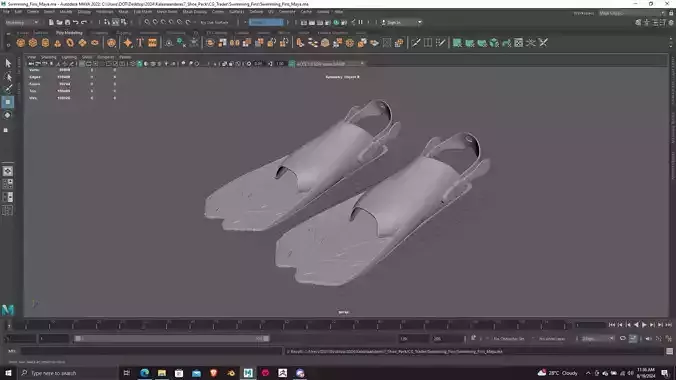Open the File menu
The height and width of the screenshot is (380, 676).
pos(6,12)
